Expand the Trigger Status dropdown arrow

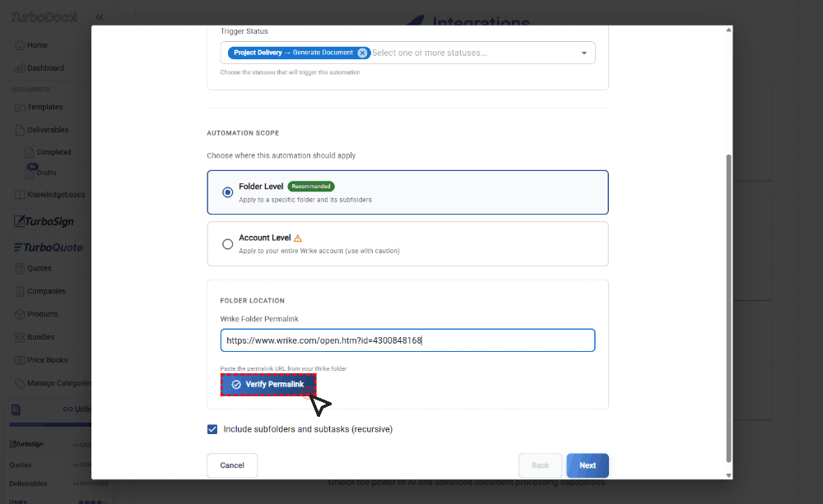coord(584,53)
